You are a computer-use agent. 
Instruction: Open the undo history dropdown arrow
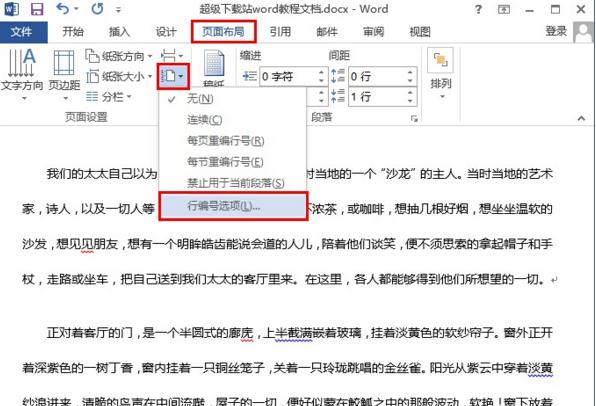76,9
